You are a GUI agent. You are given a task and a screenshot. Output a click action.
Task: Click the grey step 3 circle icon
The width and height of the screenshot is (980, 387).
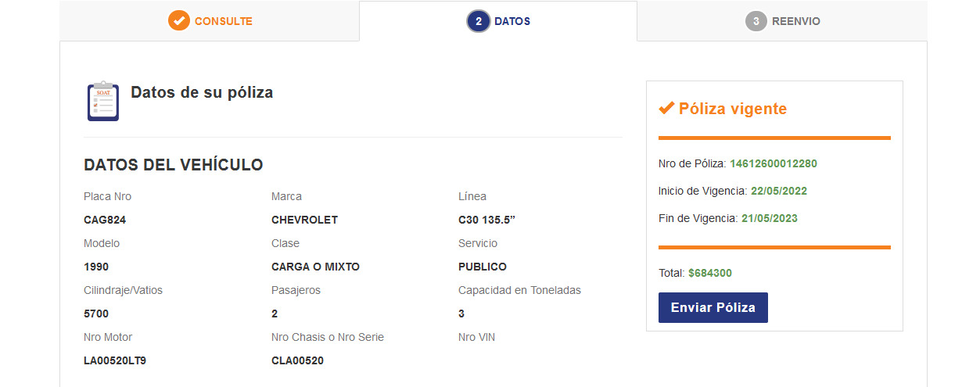[756, 21]
